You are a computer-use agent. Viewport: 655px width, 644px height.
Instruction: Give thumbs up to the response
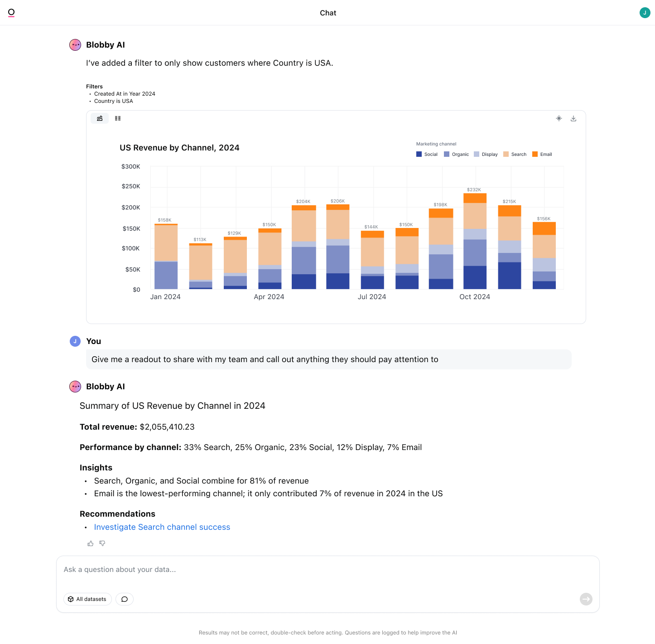pyautogui.click(x=91, y=543)
